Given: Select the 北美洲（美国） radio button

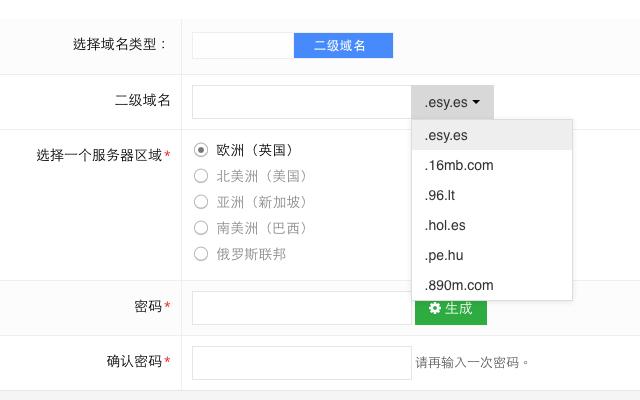Looking at the screenshot, I should click(x=201, y=176).
